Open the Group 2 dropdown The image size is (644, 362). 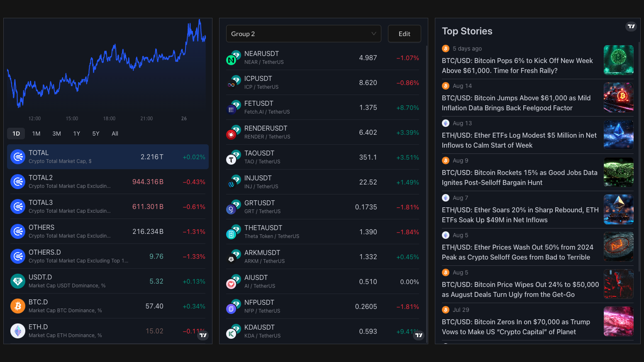tap(304, 34)
